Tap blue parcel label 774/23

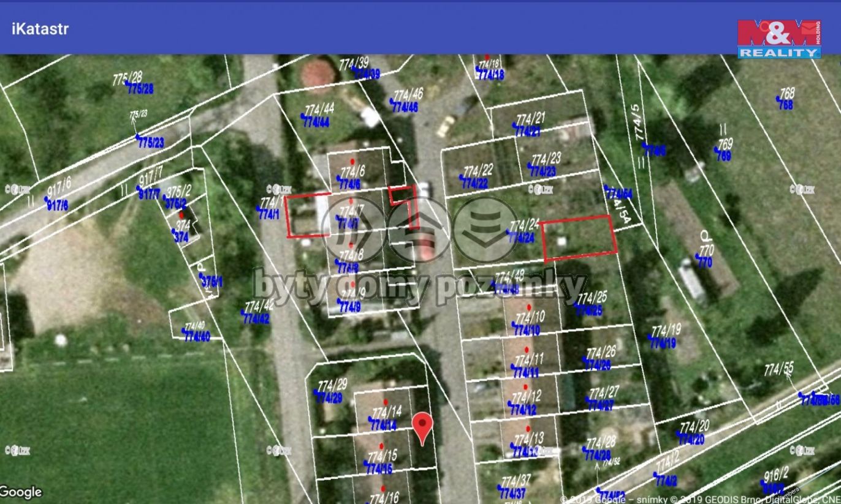[x=542, y=172]
